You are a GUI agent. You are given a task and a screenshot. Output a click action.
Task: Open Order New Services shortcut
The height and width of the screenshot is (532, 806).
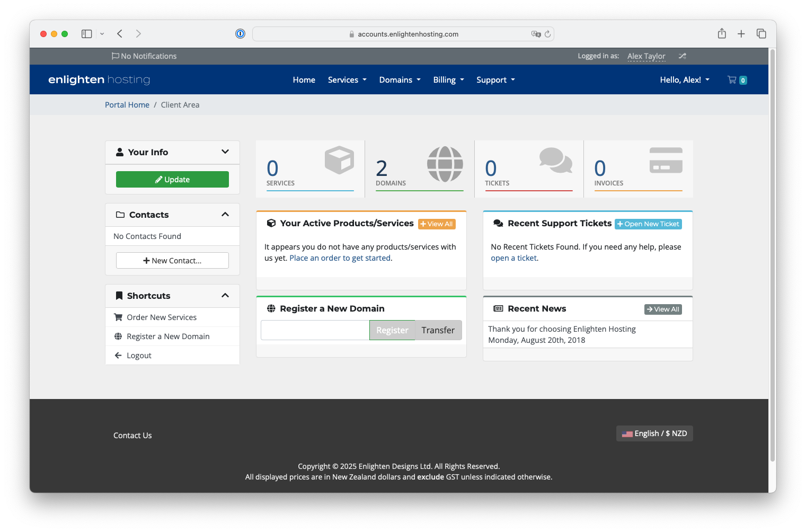pos(172,317)
